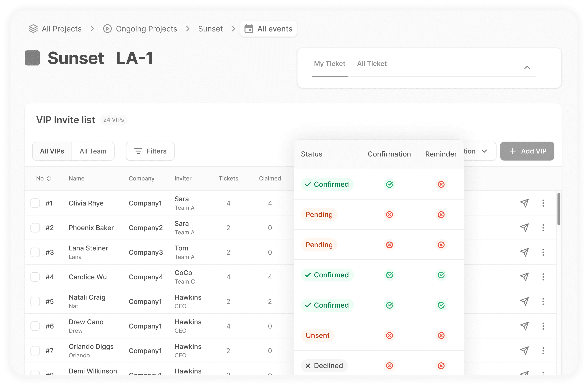Select checkbox for #1 Olivia Rhye
Image resolution: width=588 pixels, height=387 pixels.
pyautogui.click(x=35, y=203)
